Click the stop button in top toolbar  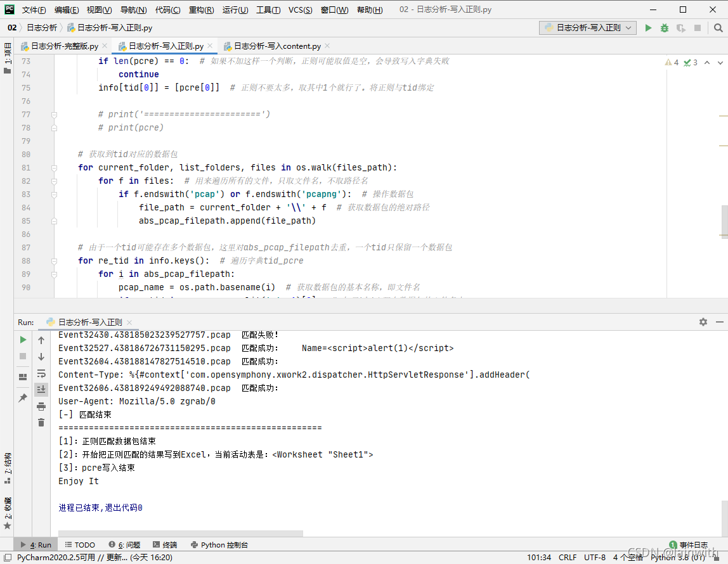coord(697,28)
